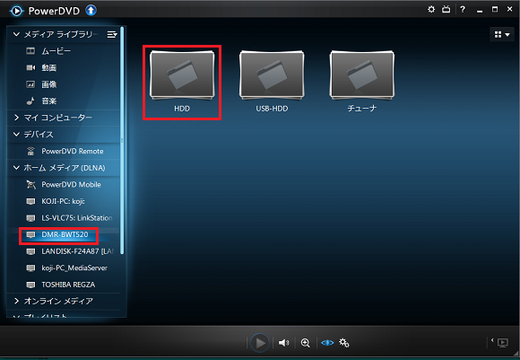Click monitor icon beside TOSHIBA REGZA

(x=31, y=285)
